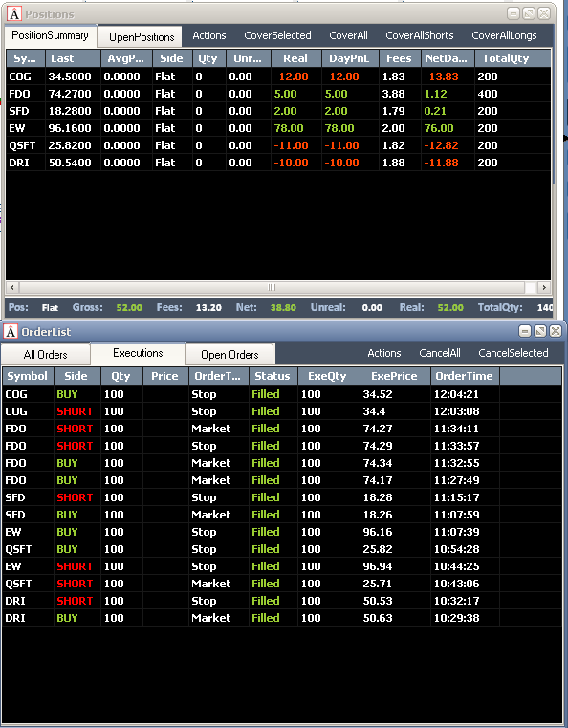Sort orders by the OrderTime column header

465,376
